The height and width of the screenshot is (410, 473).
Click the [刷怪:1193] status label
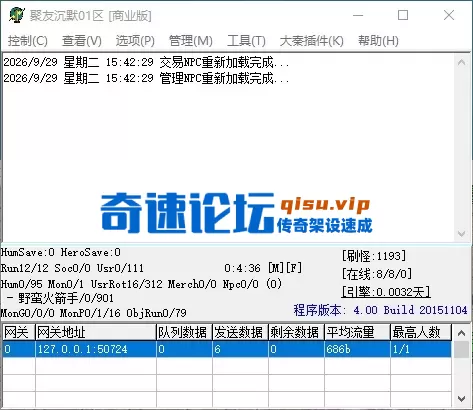coord(374,256)
